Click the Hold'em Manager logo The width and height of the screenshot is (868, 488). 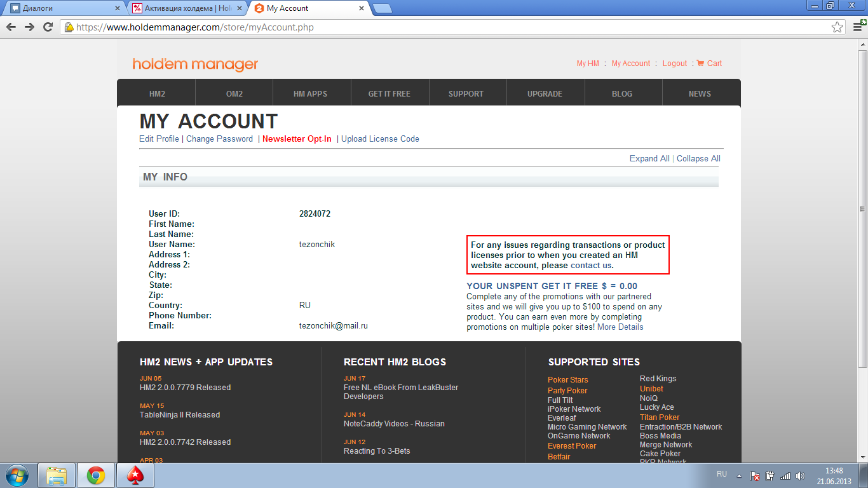195,64
